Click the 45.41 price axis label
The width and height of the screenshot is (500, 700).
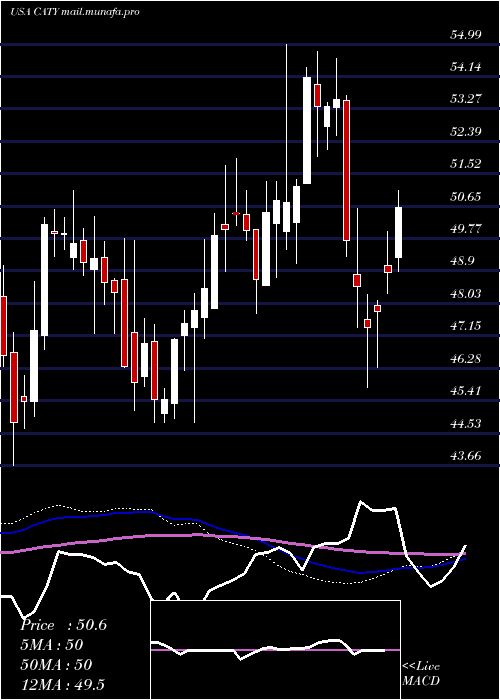click(466, 391)
